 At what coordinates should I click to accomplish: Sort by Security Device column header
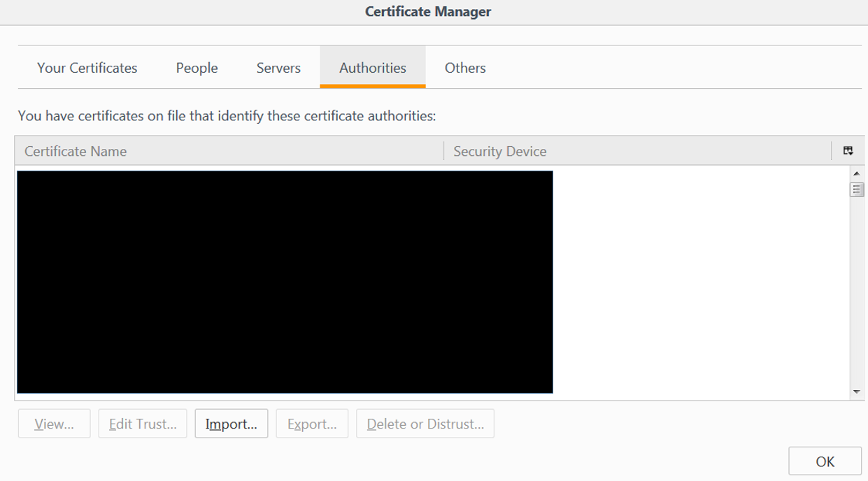coord(637,151)
